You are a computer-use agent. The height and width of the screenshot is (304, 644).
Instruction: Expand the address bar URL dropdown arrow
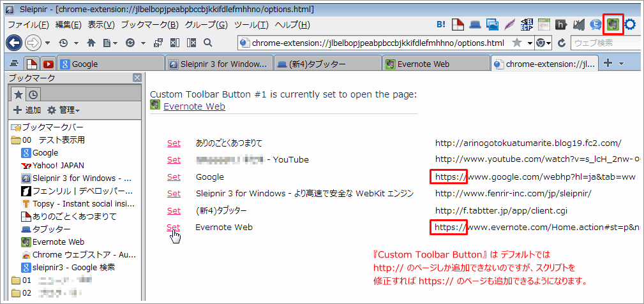[x=529, y=43]
